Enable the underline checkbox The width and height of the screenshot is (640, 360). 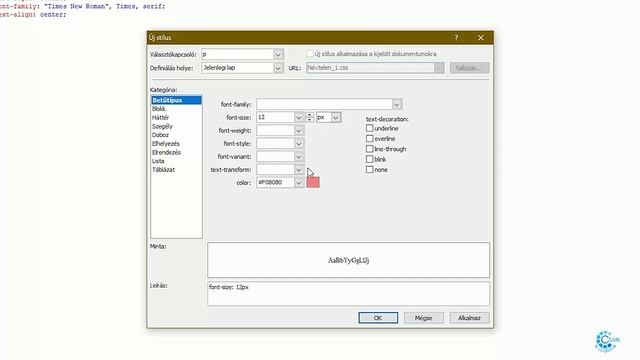pyautogui.click(x=369, y=128)
